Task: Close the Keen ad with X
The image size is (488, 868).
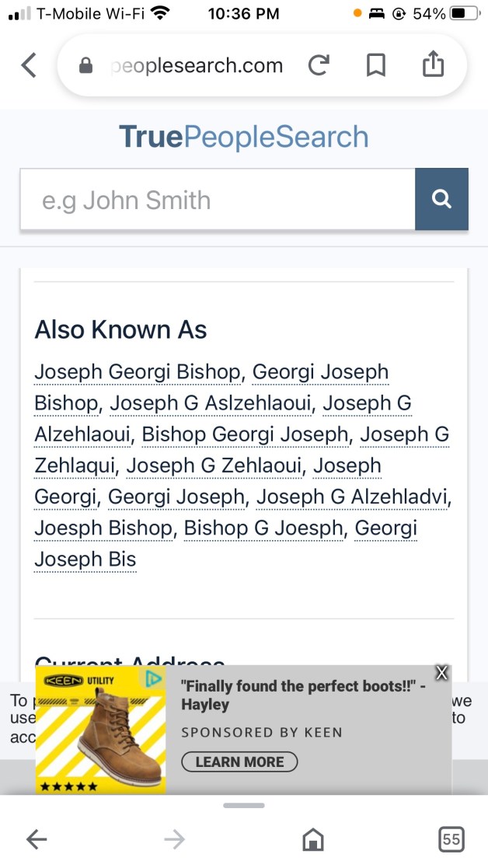Action: 442,673
